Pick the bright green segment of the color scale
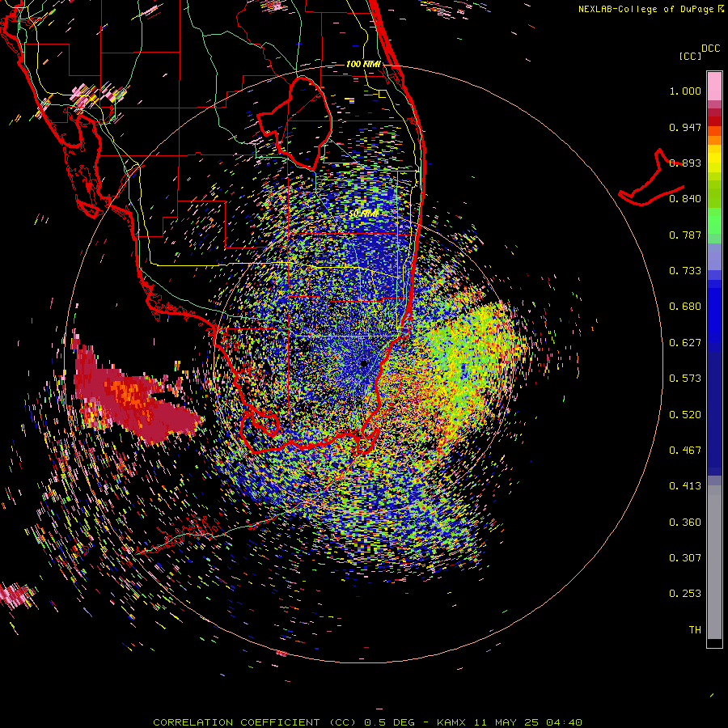 [x=714, y=221]
